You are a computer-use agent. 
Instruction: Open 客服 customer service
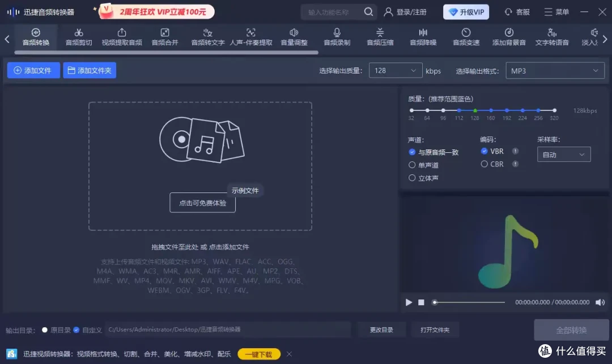click(517, 12)
